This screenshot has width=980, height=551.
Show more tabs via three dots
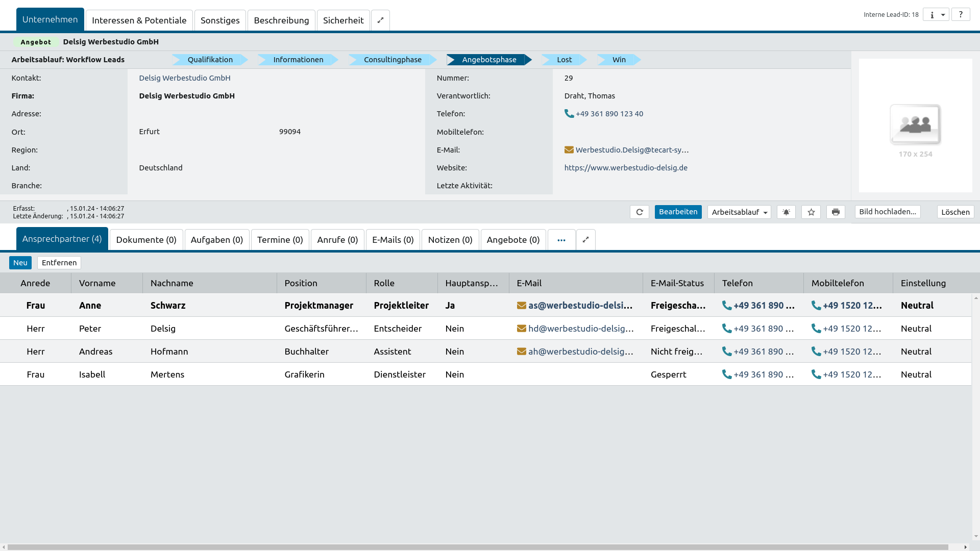tap(561, 240)
